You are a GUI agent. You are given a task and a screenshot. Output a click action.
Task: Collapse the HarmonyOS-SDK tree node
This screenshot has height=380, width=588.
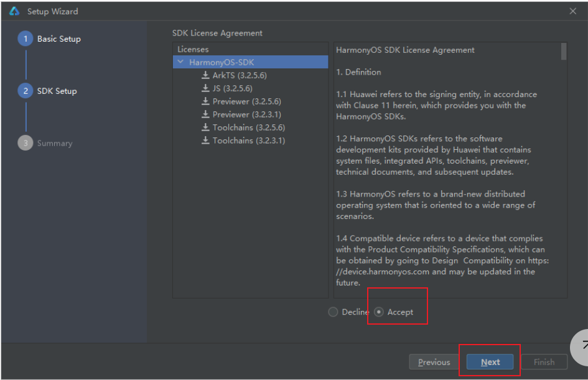coord(180,62)
